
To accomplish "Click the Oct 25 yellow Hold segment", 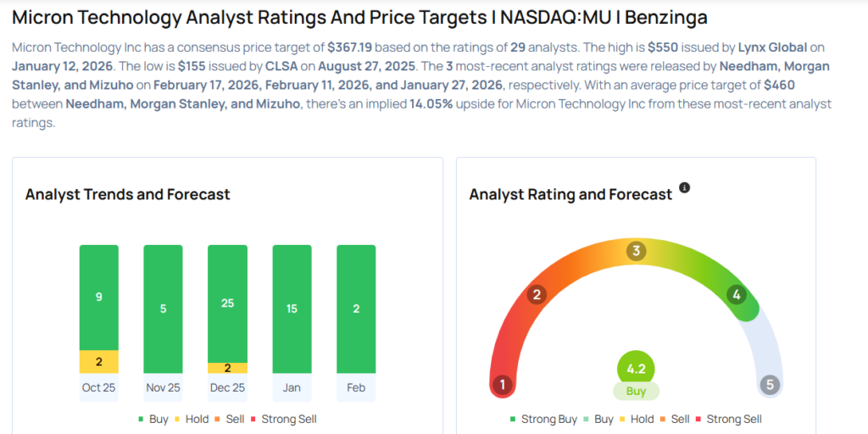I will pyautogui.click(x=99, y=362).
